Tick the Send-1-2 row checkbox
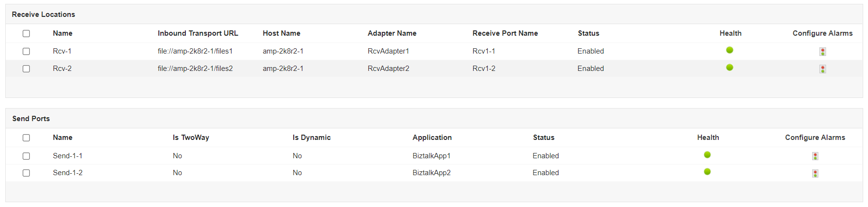The height and width of the screenshot is (207, 868). point(26,173)
